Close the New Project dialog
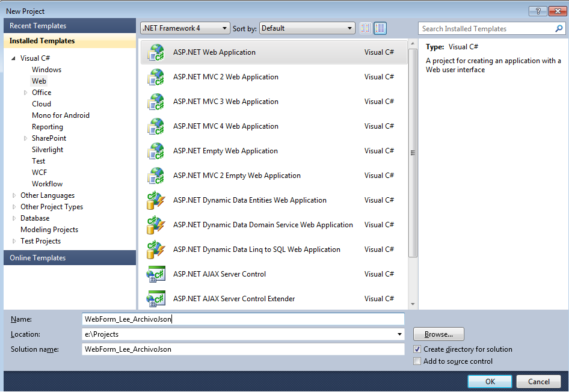The width and height of the screenshot is (569, 392). tap(558, 11)
